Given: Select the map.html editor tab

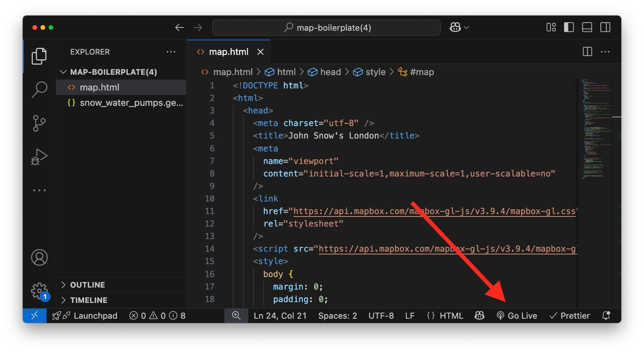Looking at the screenshot, I should pyautogui.click(x=228, y=52).
